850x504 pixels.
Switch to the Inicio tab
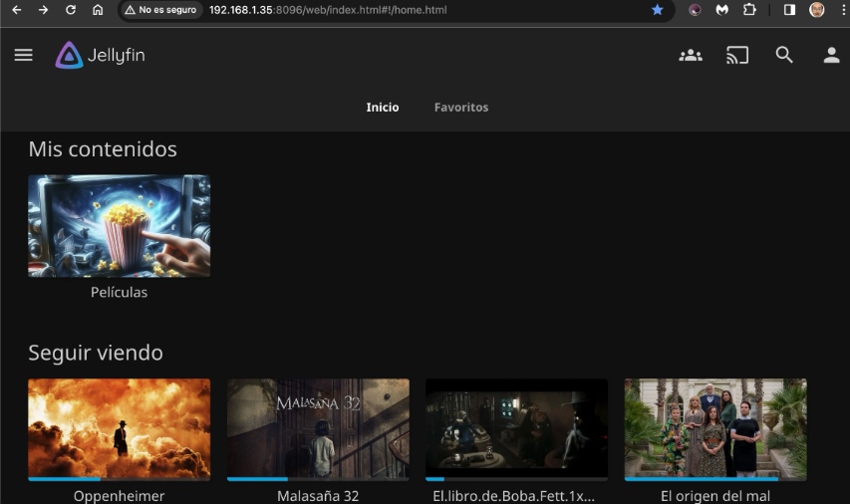(383, 108)
